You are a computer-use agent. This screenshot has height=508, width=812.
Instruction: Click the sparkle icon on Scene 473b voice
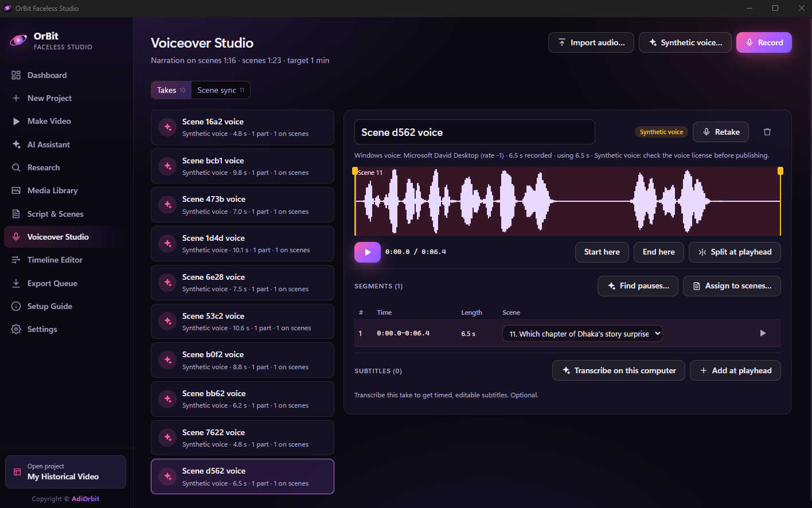(x=168, y=205)
